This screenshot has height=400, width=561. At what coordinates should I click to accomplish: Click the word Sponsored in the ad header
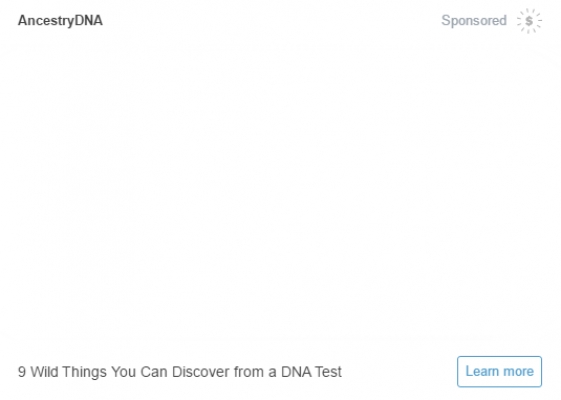(474, 20)
